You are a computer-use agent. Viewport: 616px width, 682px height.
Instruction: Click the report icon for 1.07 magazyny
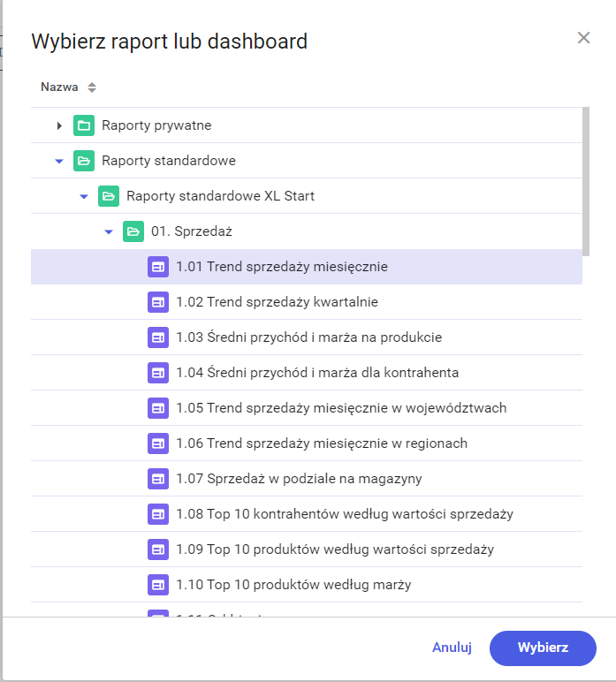click(x=158, y=479)
